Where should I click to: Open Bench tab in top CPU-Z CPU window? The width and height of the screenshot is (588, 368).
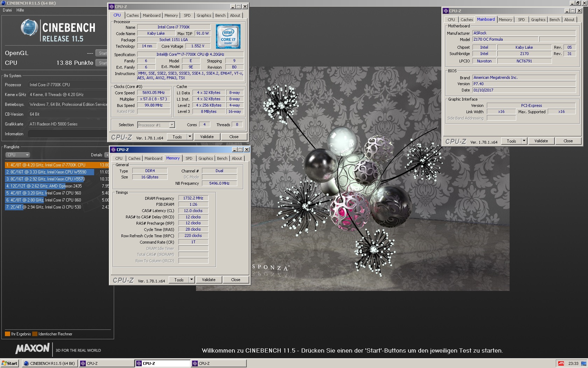220,15
